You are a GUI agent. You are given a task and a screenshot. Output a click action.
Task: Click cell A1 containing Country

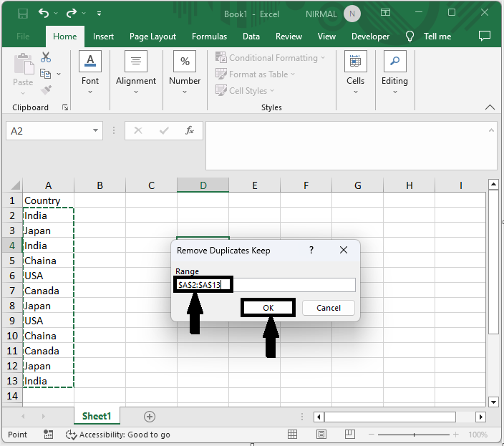click(x=48, y=200)
